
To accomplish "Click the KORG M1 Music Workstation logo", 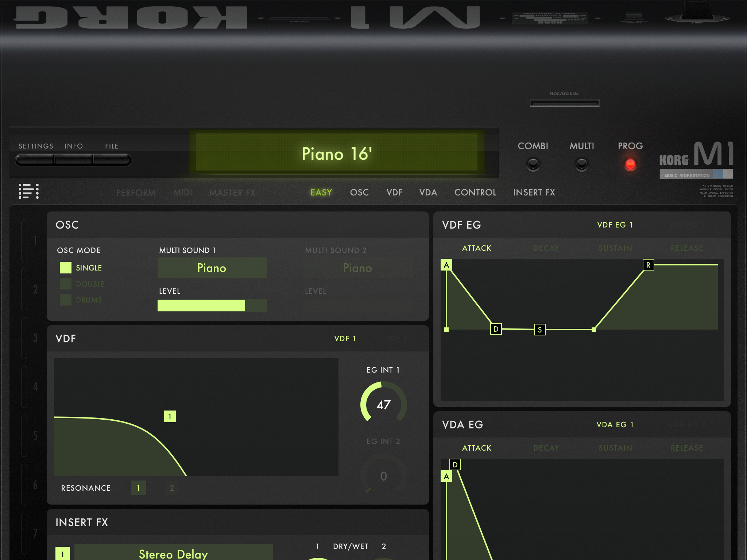I will click(696, 160).
